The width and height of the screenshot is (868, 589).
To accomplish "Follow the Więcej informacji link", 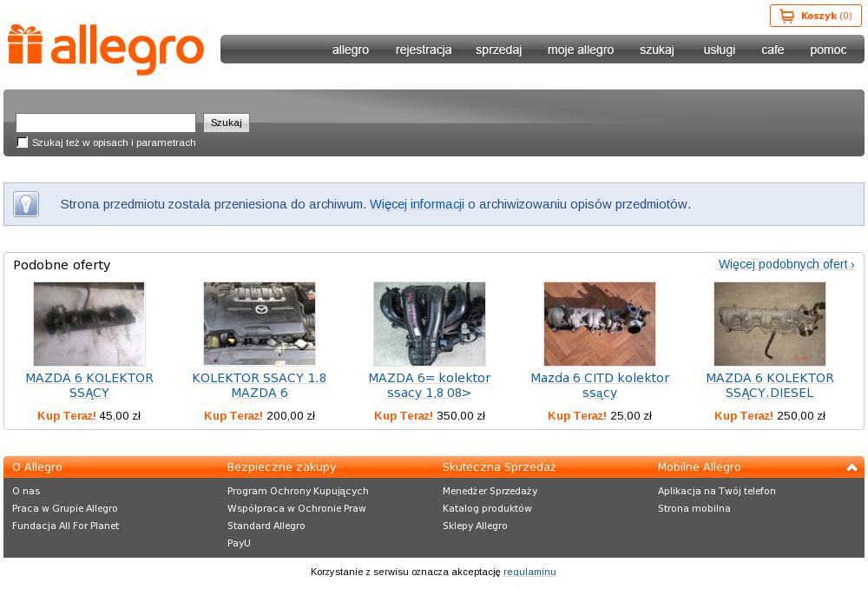I will point(417,204).
